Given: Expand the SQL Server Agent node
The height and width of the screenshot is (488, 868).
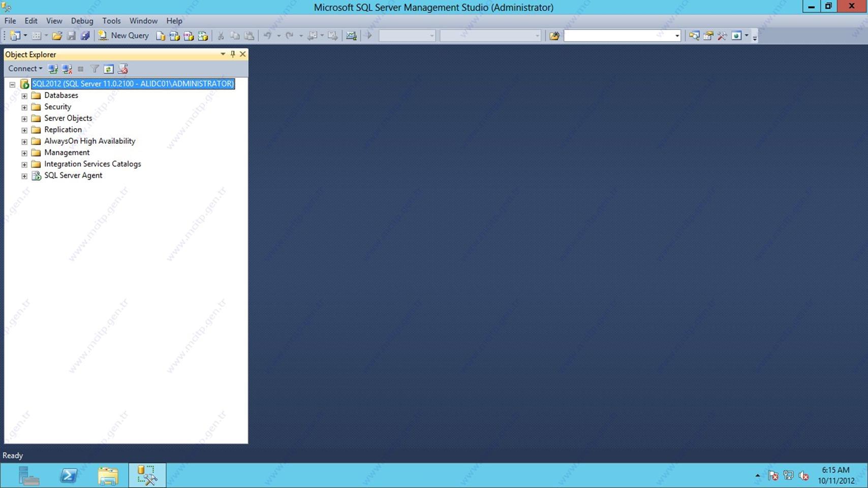Looking at the screenshot, I should pos(24,176).
